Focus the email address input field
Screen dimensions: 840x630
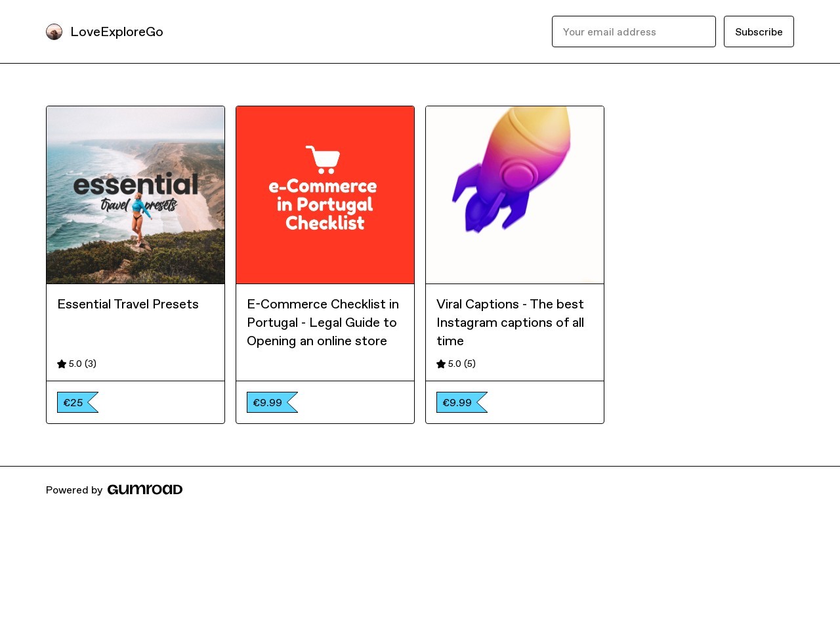[634, 31]
